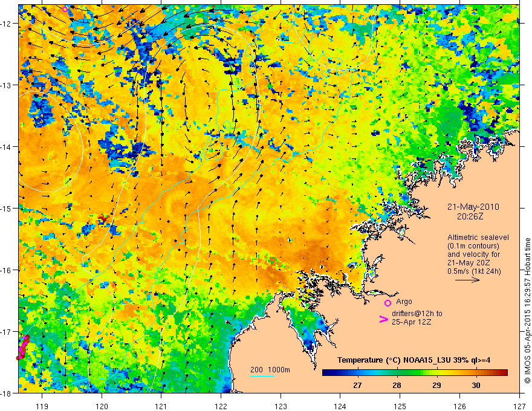
Task: Click the longitude axis label 123
Action: click(281, 406)
